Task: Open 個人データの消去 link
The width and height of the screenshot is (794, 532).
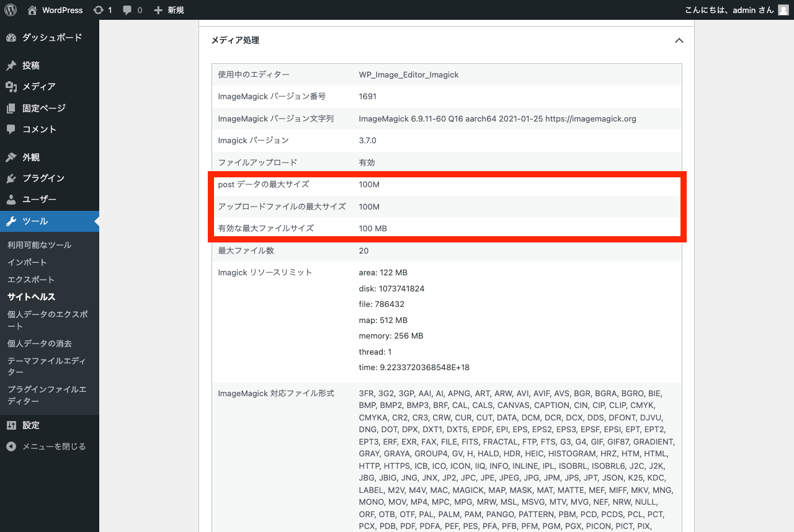Action: (39, 344)
